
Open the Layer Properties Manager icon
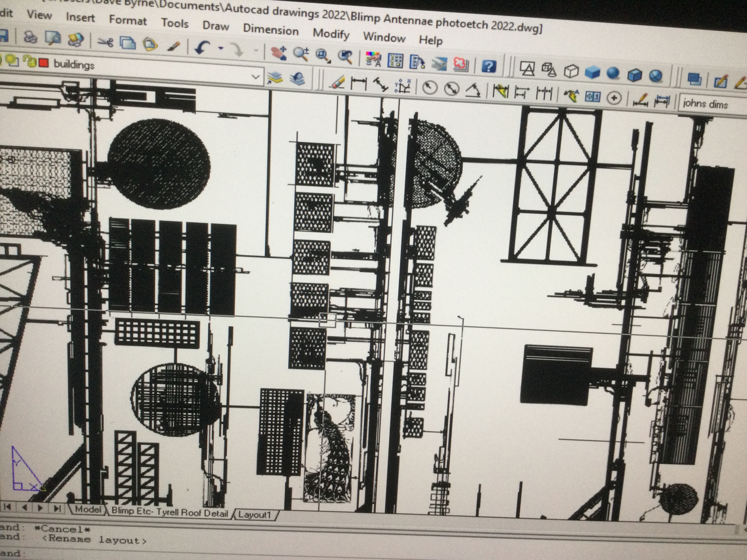pos(275,78)
